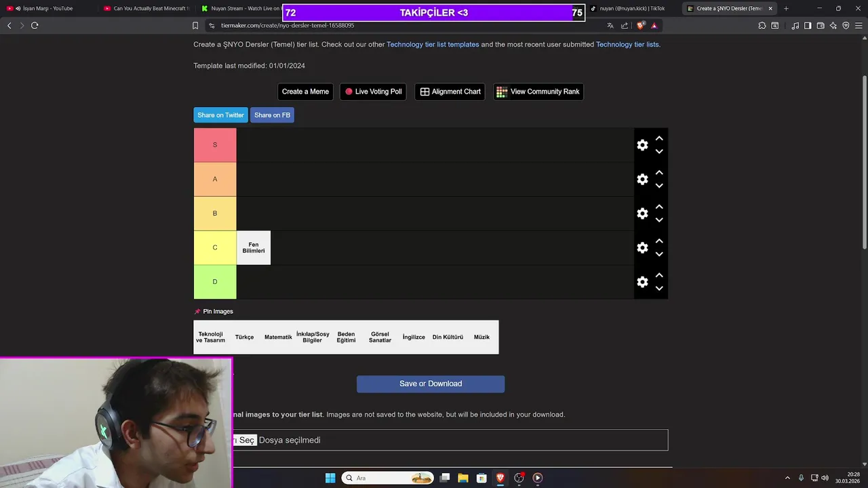Click the C tier label
The height and width of the screenshot is (488, 868).
pos(215,247)
